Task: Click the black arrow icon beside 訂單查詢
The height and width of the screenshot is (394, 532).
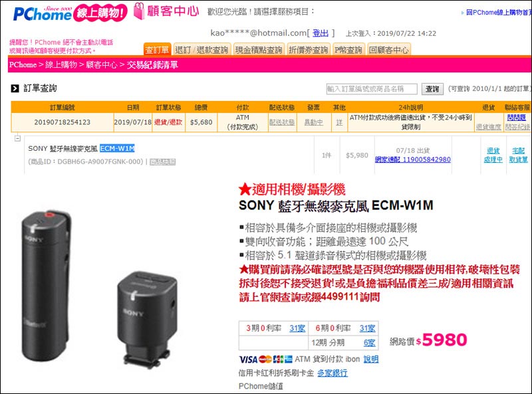Action: [x=15, y=88]
